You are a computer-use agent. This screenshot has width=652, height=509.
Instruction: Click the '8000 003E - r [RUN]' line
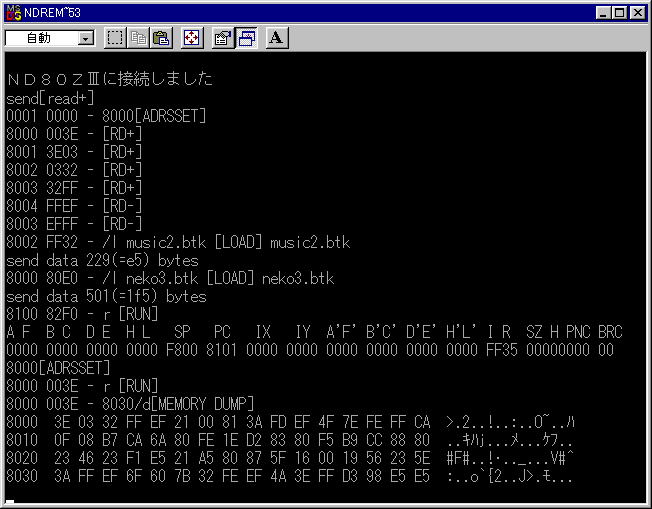82,386
